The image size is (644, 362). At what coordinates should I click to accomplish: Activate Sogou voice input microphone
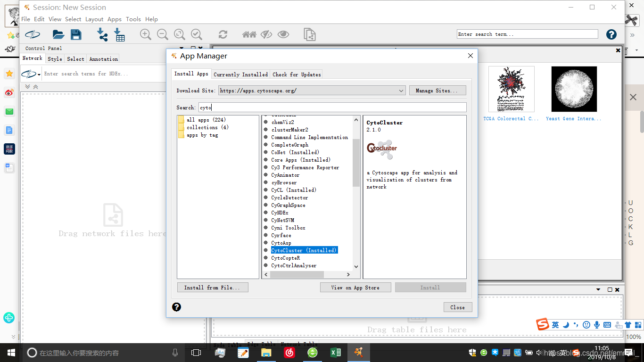(597, 325)
